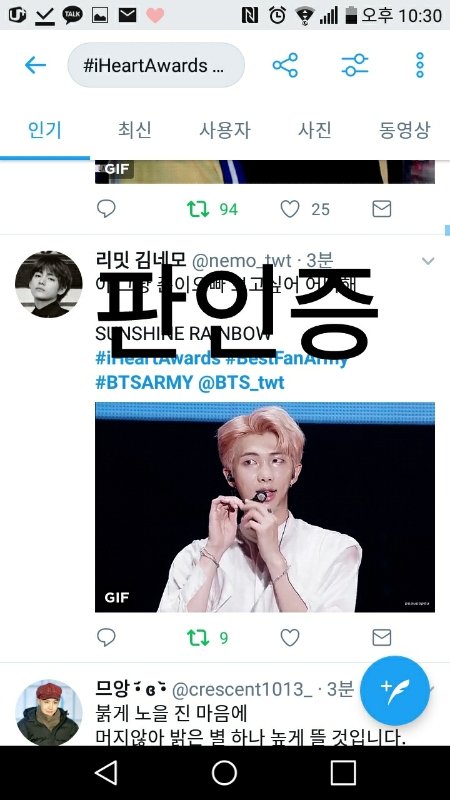Expand the nemo_twt tweet options chevron
Screen dimensions: 450x800
pos(428,261)
